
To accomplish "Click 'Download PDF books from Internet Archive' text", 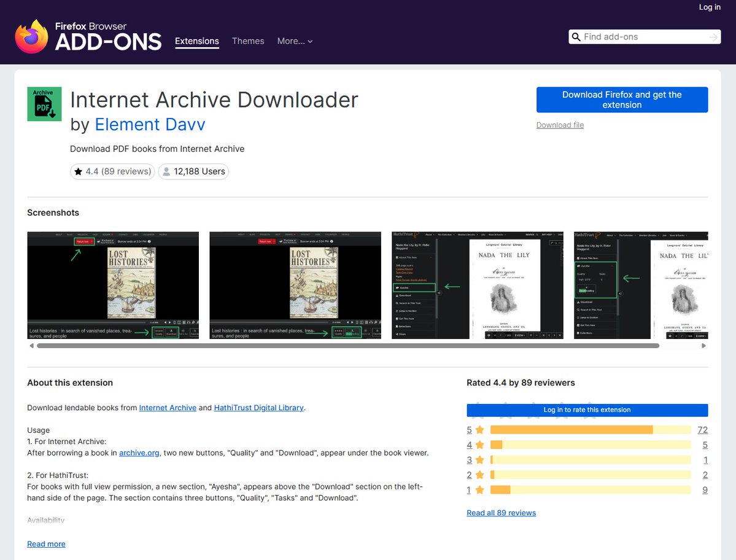I will click(x=157, y=149).
